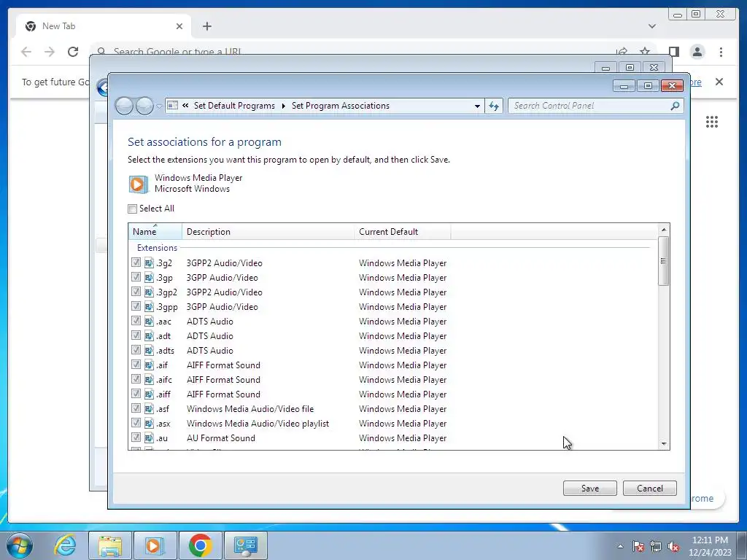Show hidden tray icons arrow
The width and height of the screenshot is (747, 560).
pos(620,546)
